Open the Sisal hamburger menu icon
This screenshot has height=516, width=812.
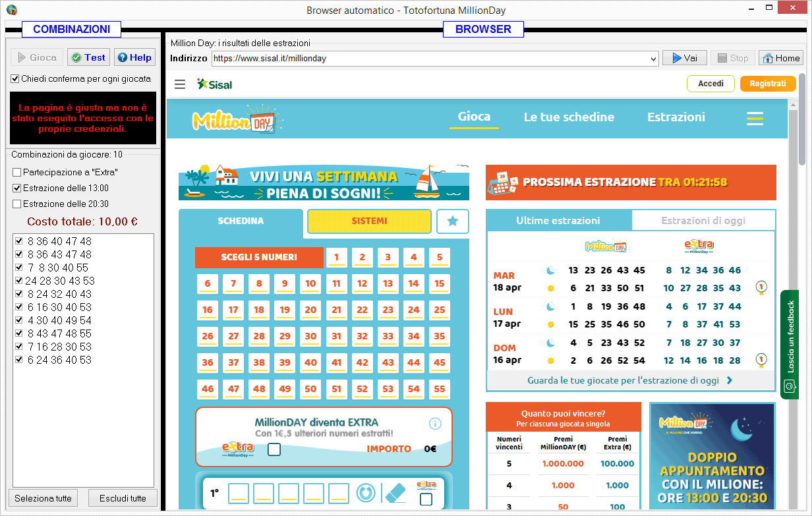coord(179,84)
